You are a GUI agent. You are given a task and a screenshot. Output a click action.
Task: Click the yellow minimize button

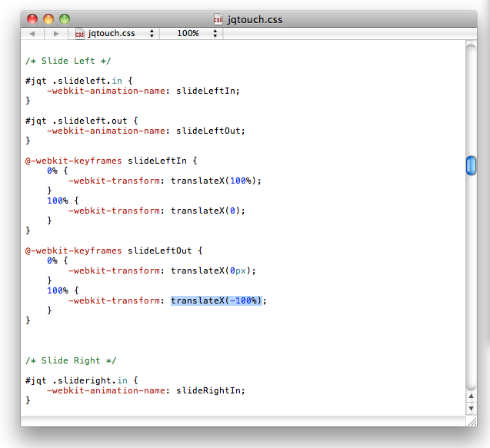(x=48, y=19)
